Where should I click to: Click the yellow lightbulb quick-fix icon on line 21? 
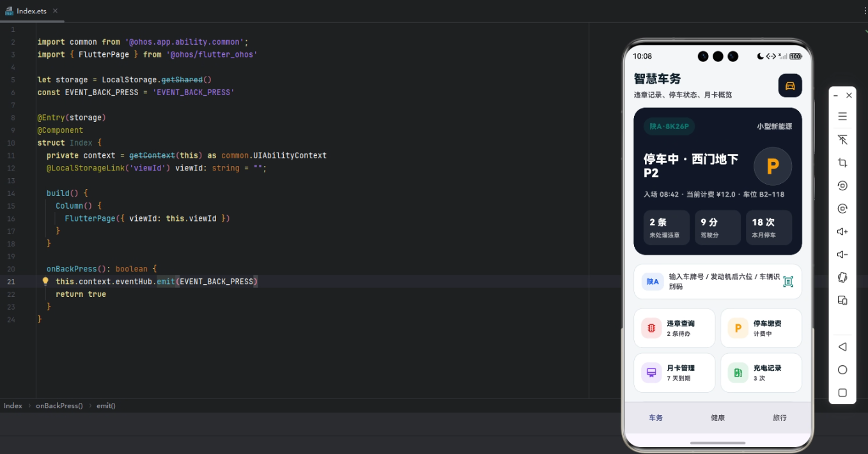(45, 281)
